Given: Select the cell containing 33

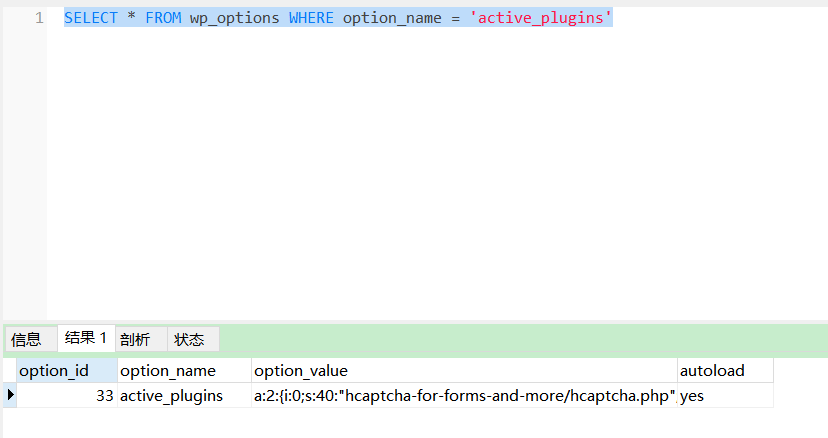Looking at the screenshot, I should pos(66,396).
